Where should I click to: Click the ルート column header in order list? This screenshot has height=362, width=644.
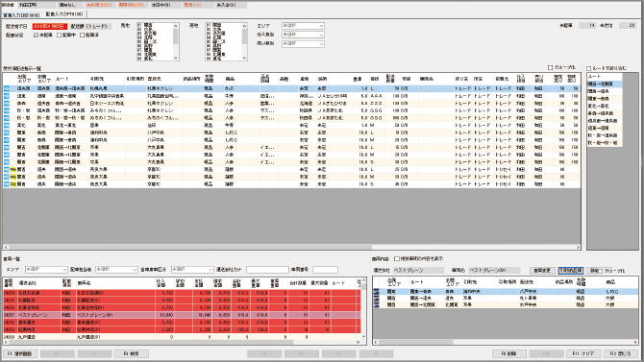click(71, 79)
